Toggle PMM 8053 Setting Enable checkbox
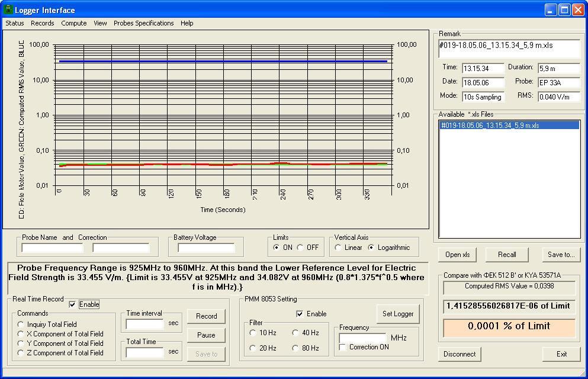Screen dimensions: 588x379 (x=300, y=314)
